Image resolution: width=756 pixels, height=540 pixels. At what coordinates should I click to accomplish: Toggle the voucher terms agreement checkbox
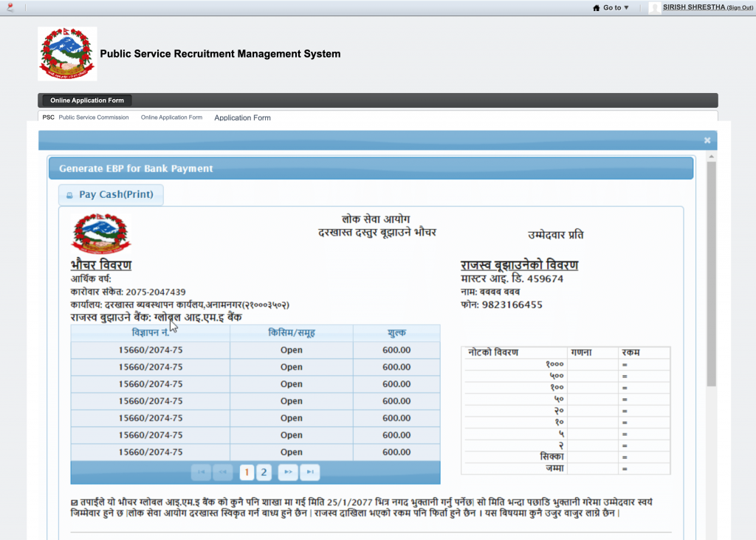click(75, 502)
